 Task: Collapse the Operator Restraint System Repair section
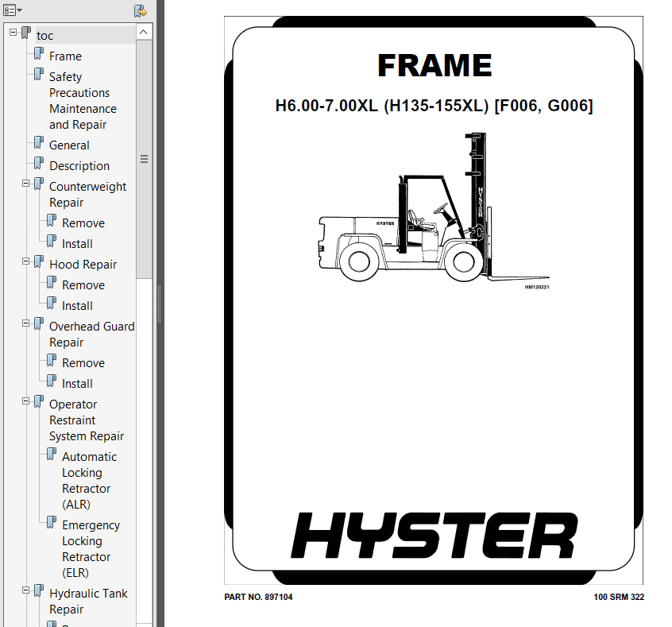tap(25, 401)
